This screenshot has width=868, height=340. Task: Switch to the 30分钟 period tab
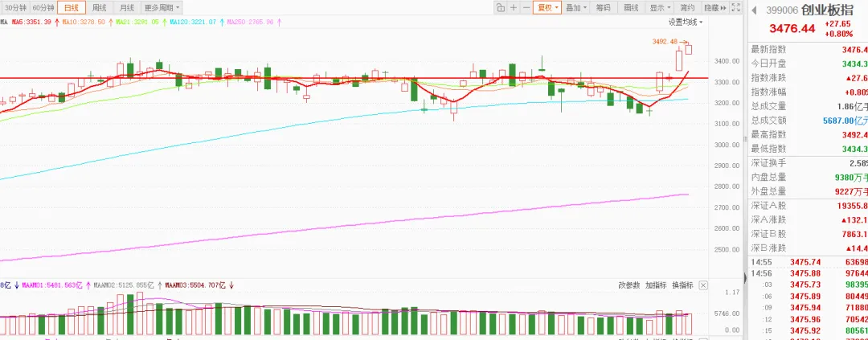point(15,8)
